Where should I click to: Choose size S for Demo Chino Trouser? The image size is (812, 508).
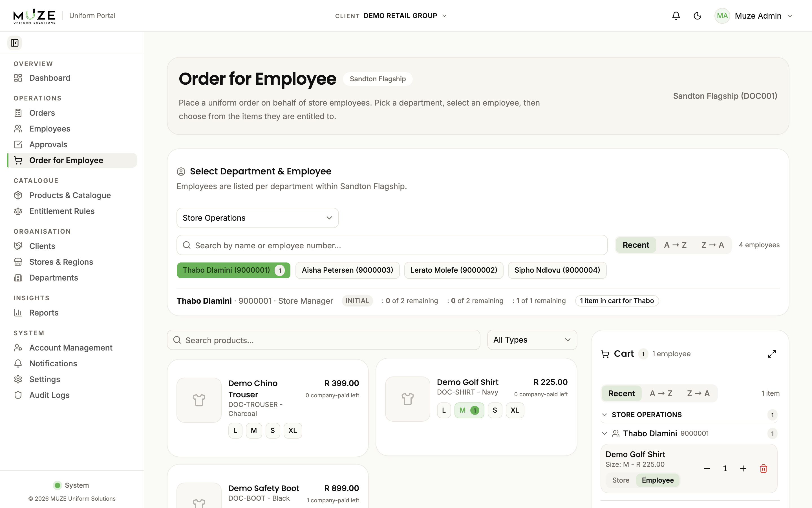pos(272,430)
